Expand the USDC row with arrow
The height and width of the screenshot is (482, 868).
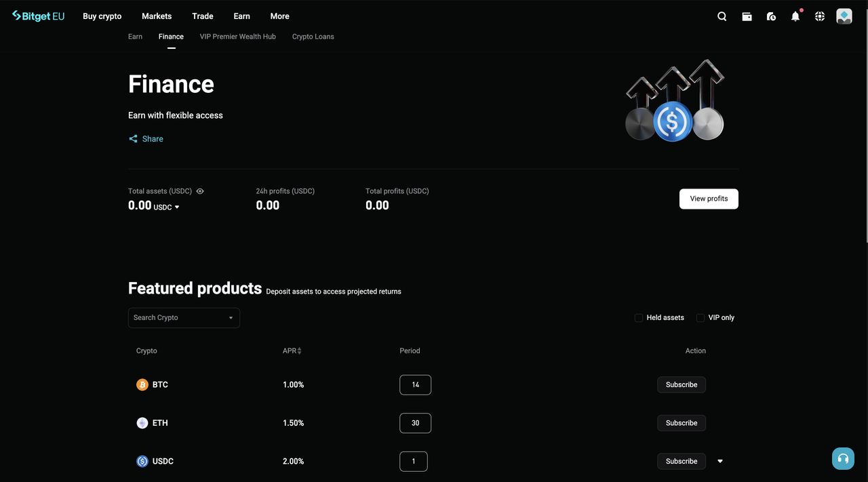coord(720,462)
